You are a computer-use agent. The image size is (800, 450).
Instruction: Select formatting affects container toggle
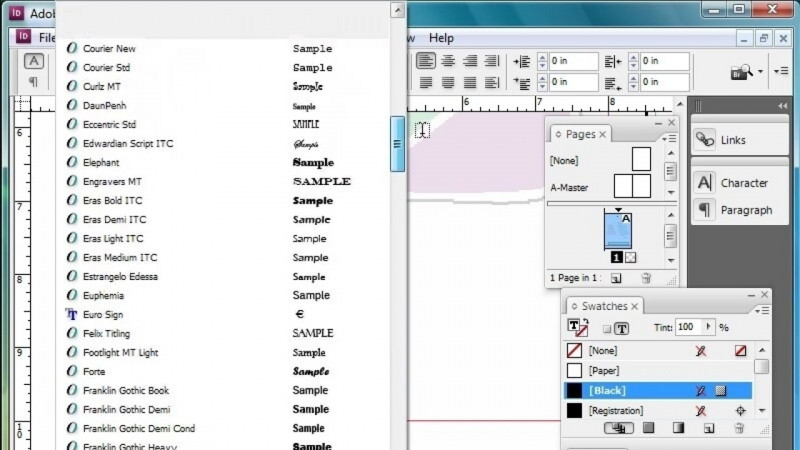tap(607, 329)
